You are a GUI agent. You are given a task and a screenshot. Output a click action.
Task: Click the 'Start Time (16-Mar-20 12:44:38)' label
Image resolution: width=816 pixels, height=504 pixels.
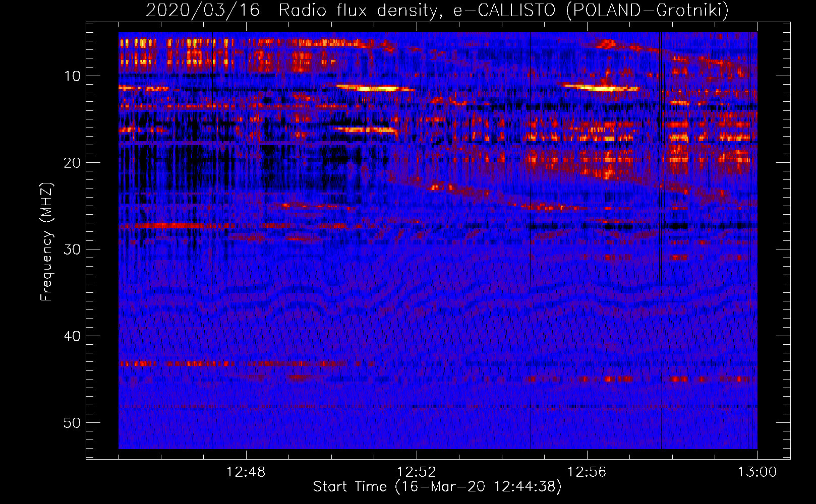click(x=437, y=487)
